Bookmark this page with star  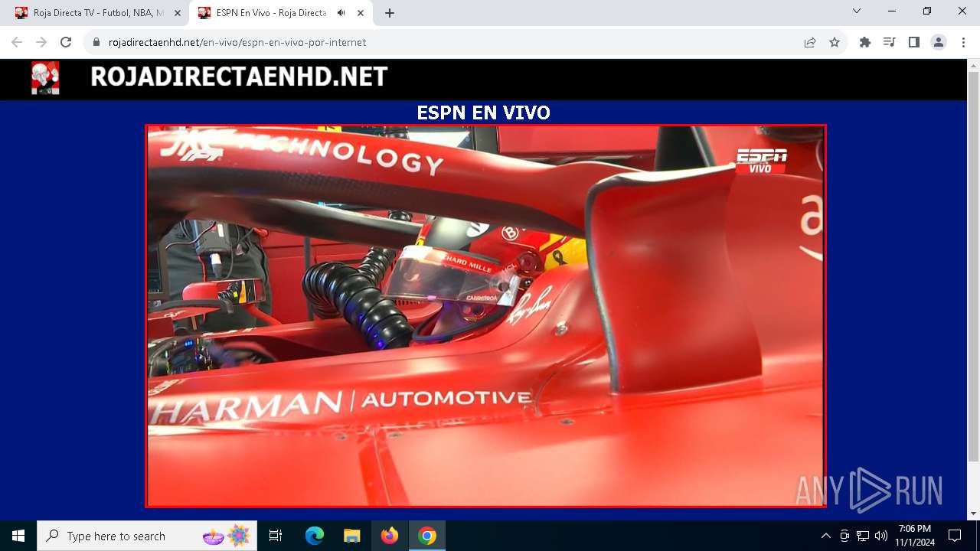pos(835,42)
